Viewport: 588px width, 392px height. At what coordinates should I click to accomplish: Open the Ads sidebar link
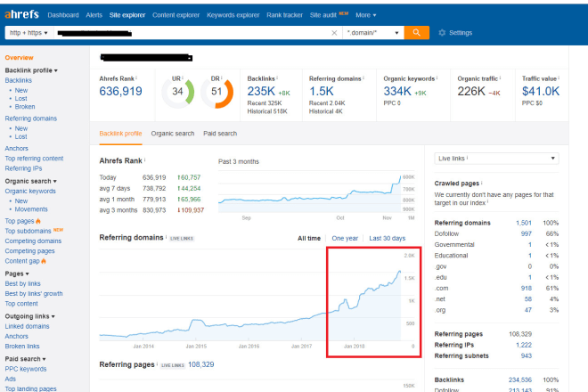click(x=10, y=379)
